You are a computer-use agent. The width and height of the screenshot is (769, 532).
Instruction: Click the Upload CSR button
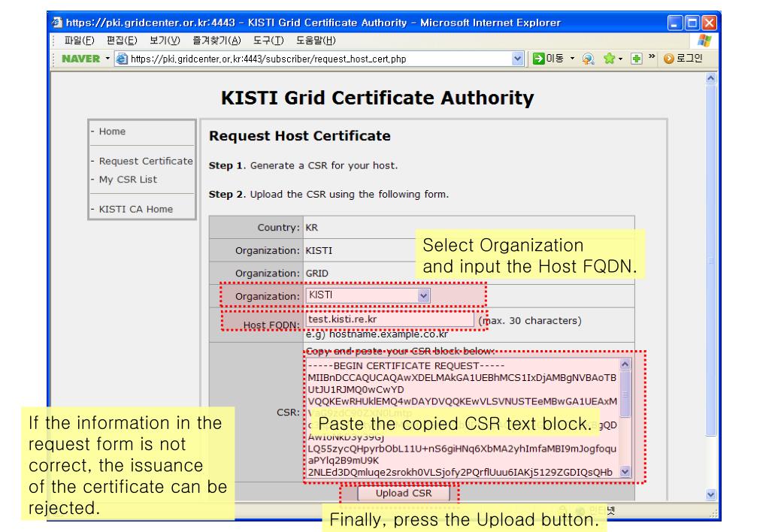coord(404,493)
